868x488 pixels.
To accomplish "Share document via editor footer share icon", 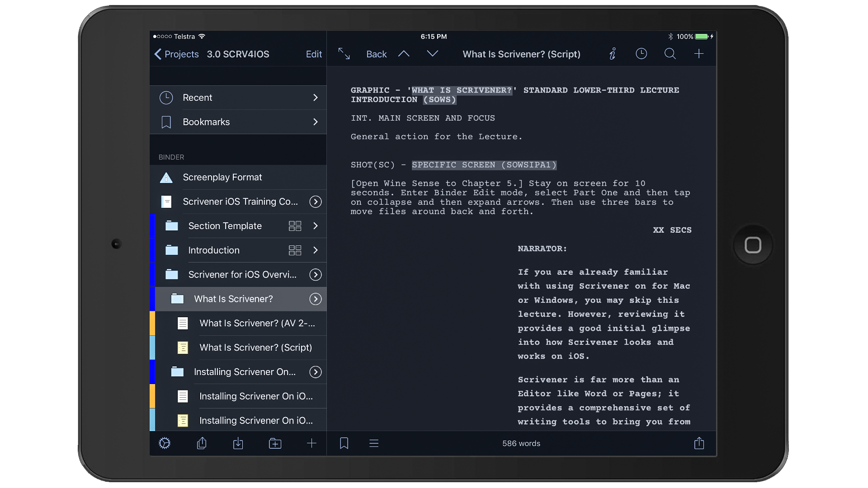I will click(699, 443).
